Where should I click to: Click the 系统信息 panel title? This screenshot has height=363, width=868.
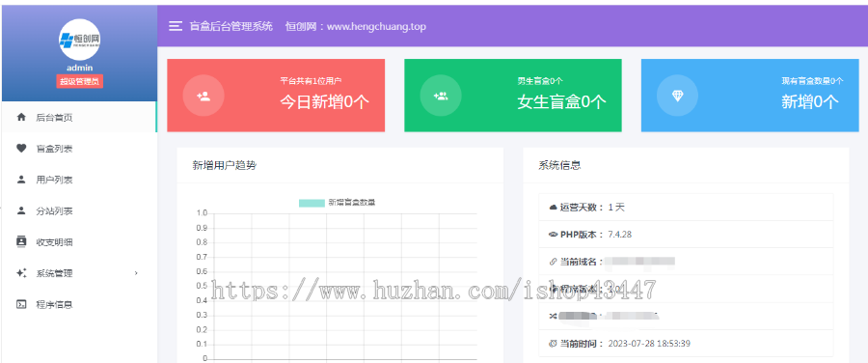pyautogui.click(x=559, y=164)
